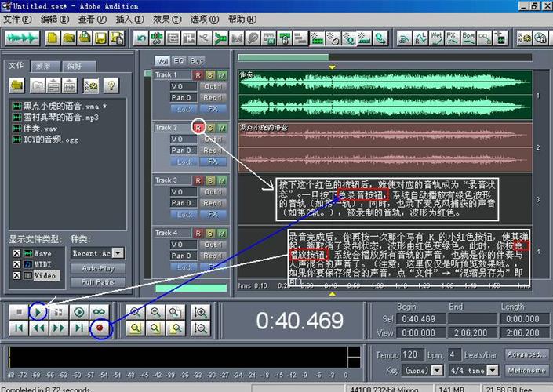Click the Advanced... tempo button

[526, 354]
